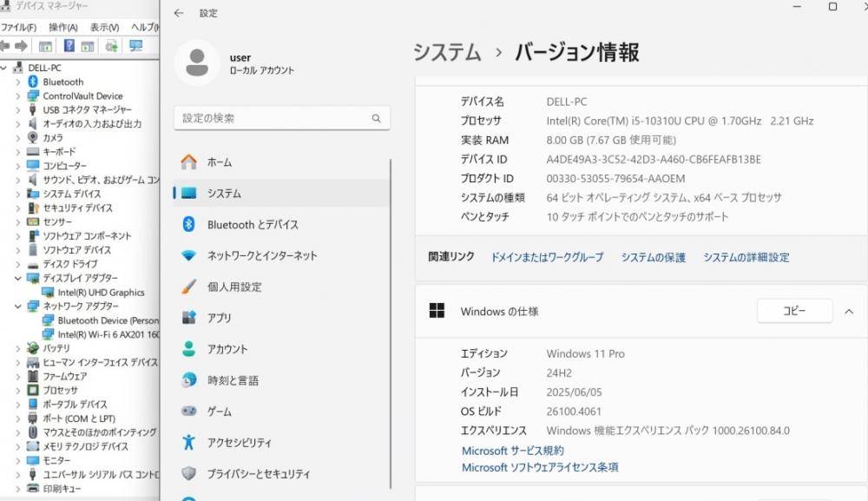Select システム in Settings sidebar
Screen dimensions: 868x501
[x=281, y=194]
